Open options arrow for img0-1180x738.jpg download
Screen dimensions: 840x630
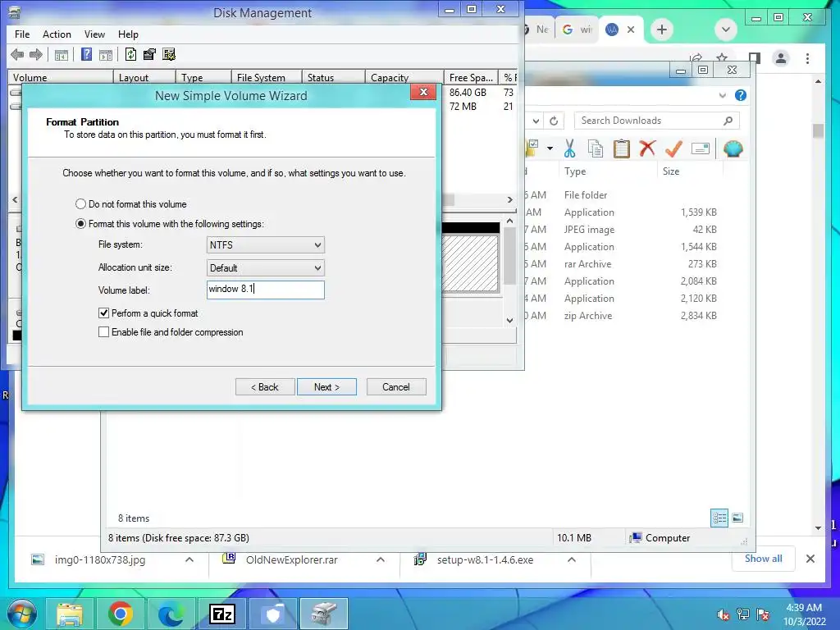click(x=189, y=559)
